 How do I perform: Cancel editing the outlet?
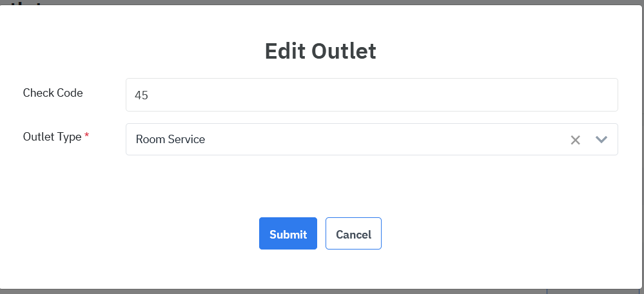[353, 233]
